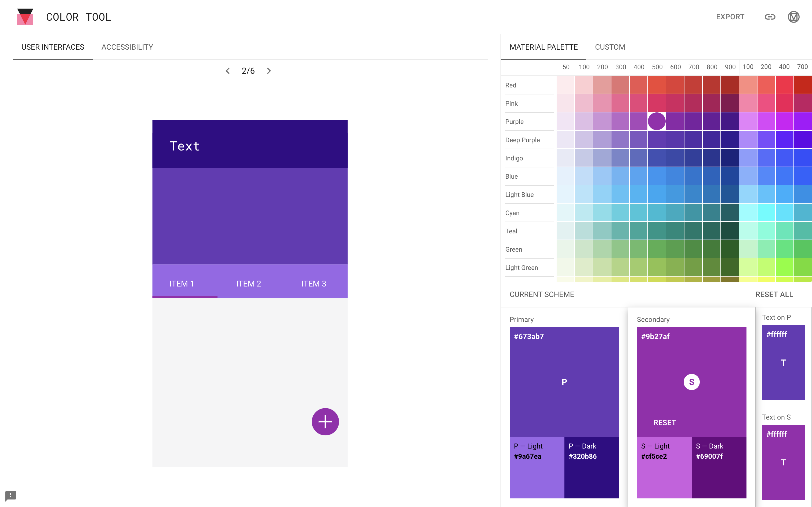This screenshot has height=507, width=812.
Task: Select the Primary color block
Action: pyautogui.click(x=564, y=382)
